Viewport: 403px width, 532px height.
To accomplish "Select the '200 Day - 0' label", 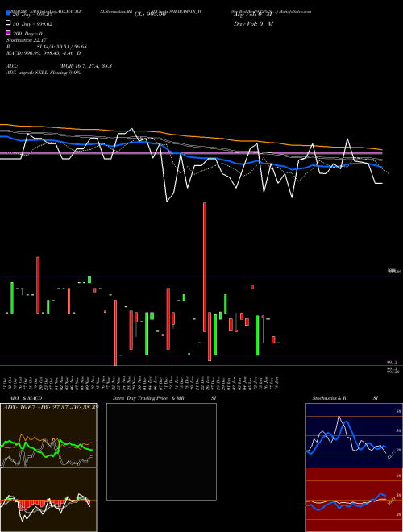I will click(27, 34).
